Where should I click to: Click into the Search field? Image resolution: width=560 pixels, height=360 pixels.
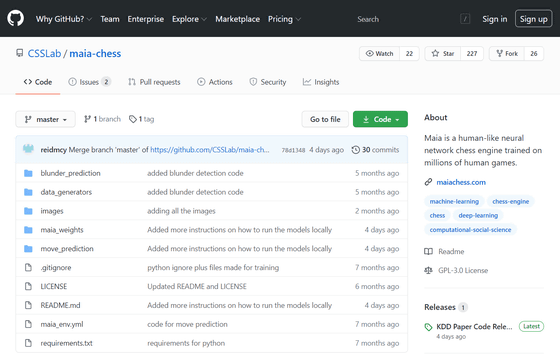pos(407,19)
